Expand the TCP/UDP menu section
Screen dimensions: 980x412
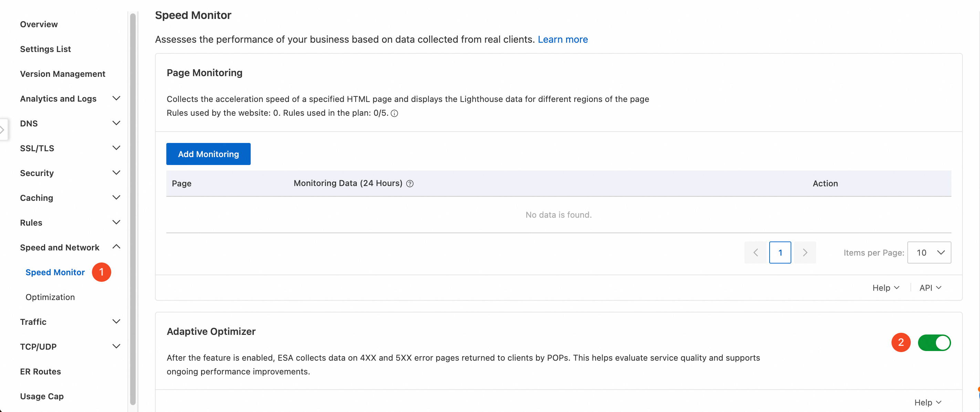pyautogui.click(x=116, y=346)
